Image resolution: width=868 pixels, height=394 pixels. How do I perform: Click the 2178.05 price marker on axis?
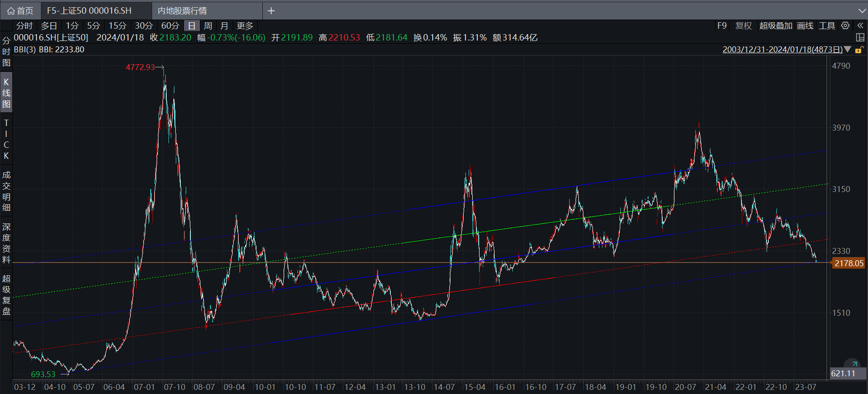[848, 263]
